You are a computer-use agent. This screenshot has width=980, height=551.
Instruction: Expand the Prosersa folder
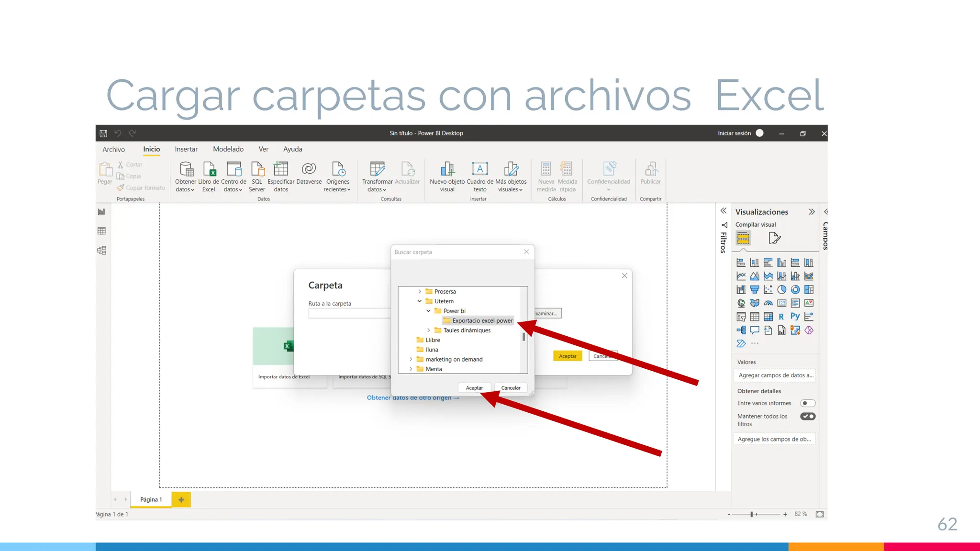click(420, 291)
